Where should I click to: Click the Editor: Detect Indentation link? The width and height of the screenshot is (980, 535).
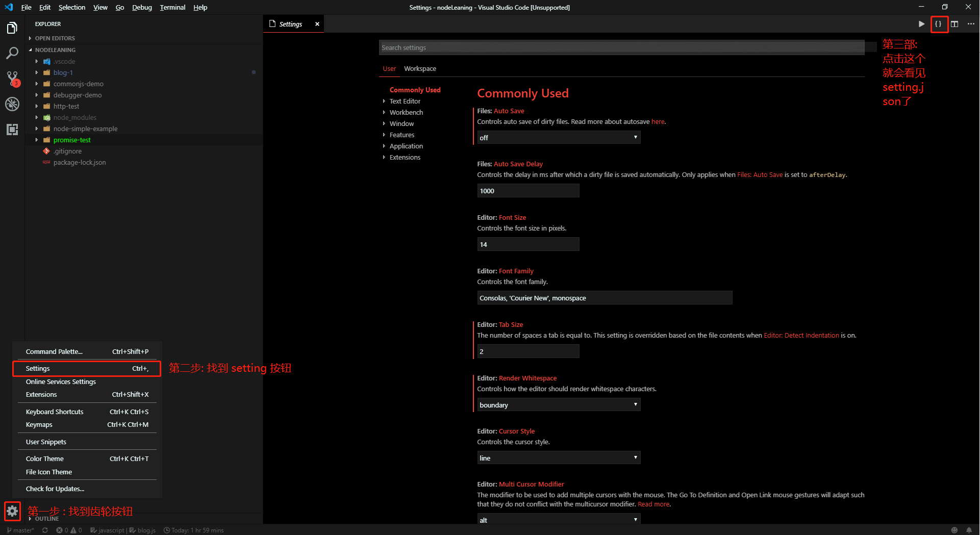801,336
